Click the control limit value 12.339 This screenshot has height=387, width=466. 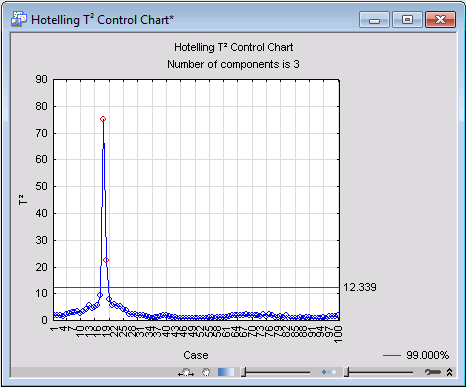(360, 287)
